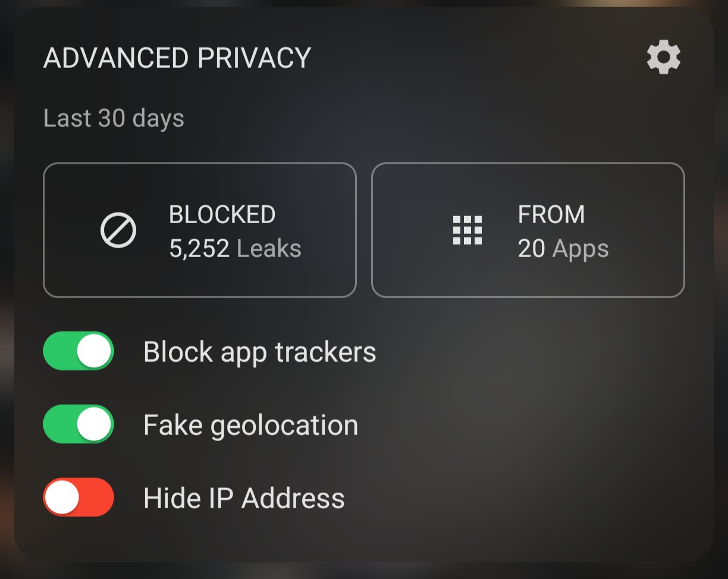Click the Last 30 days label

[x=114, y=118]
